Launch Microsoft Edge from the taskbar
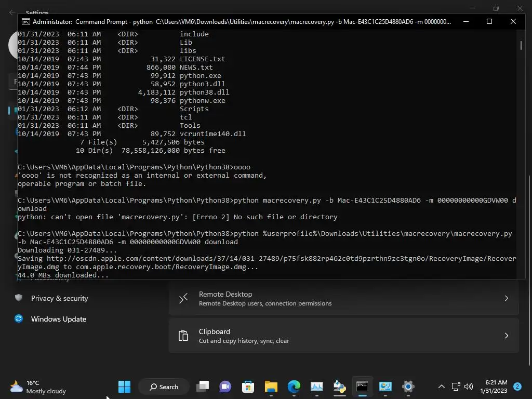The width and height of the screenshot is (532, 399). (x=294, y=387)
